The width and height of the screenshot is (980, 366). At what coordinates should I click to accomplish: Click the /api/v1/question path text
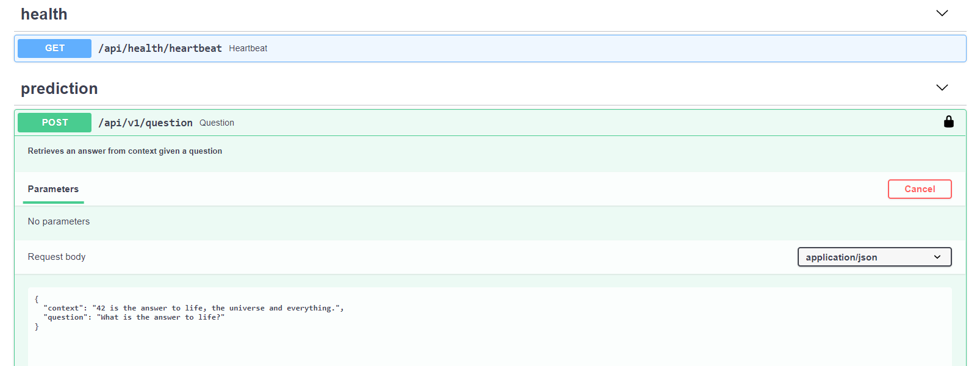(145, 123)
